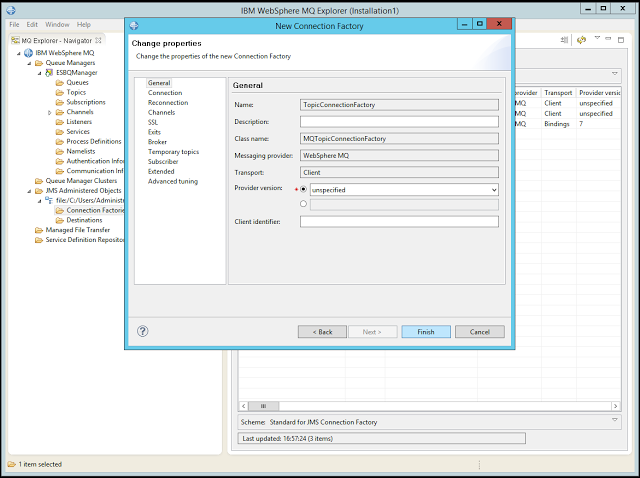Open the File menu
This screenshot has height=478, width=640.
click(x=14, y=24)
